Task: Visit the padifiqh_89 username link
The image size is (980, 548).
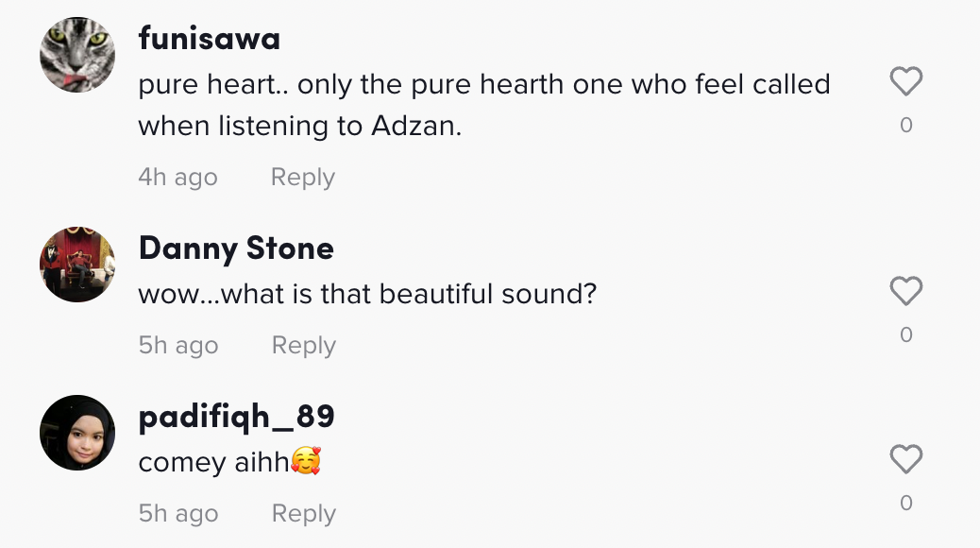Action: [236, 417]
